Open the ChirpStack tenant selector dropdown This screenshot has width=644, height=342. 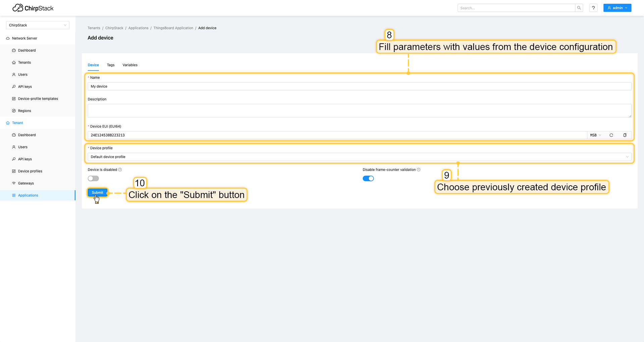(38, 25)
